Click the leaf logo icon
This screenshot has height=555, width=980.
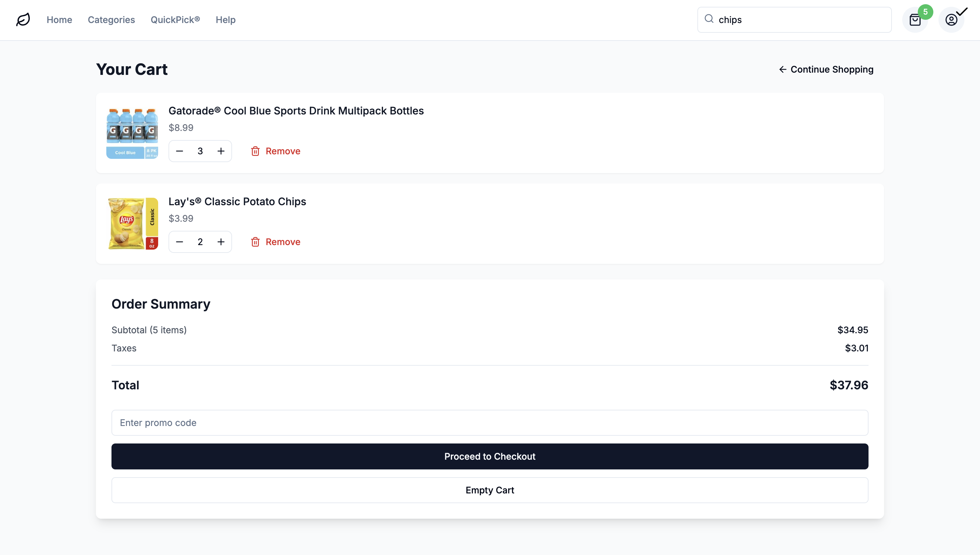click(23, 19)
